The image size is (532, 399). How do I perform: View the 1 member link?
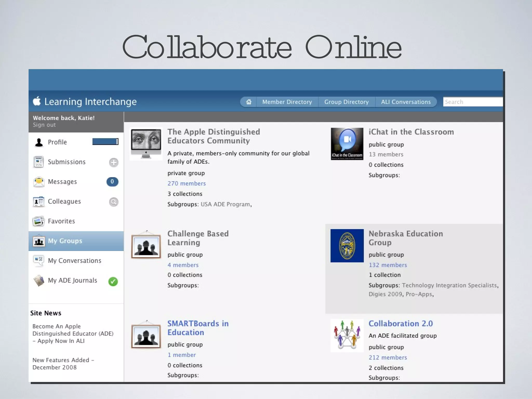coord(182,355)
